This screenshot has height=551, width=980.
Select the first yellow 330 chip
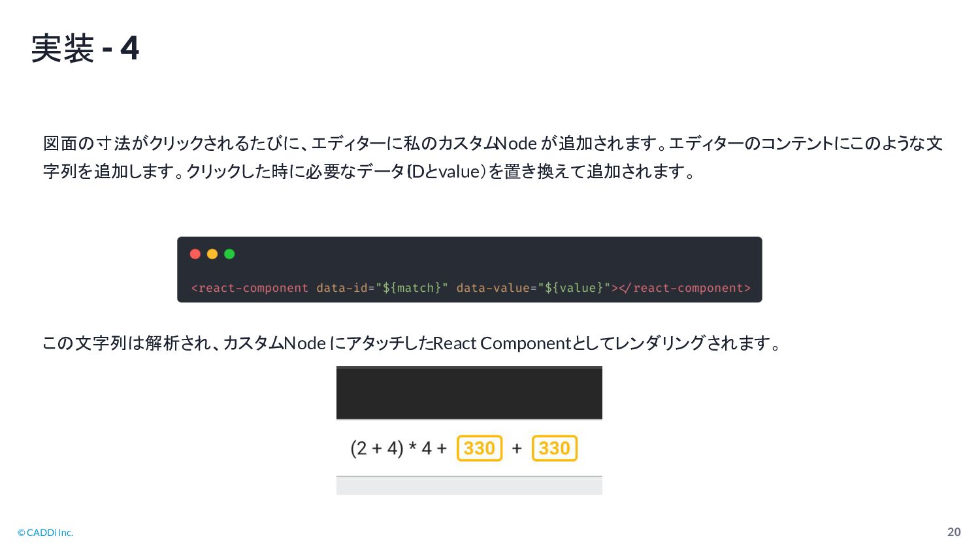point(480,449)
